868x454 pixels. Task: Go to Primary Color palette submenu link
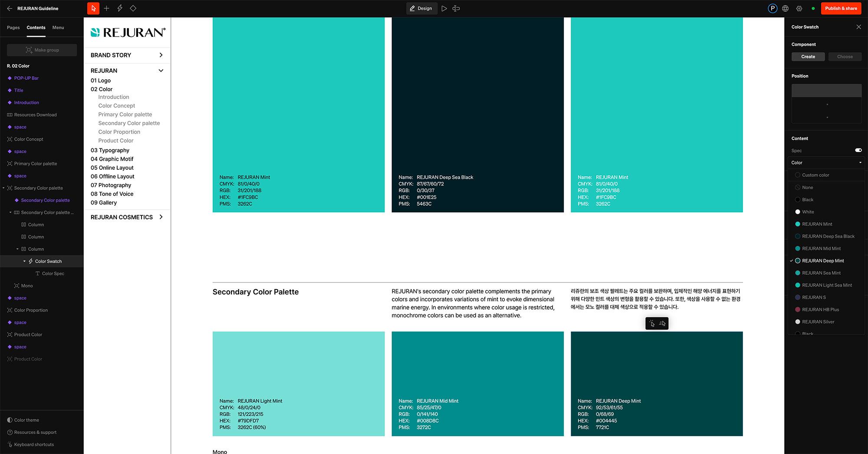pyautogui.click(x=125, y=115)
